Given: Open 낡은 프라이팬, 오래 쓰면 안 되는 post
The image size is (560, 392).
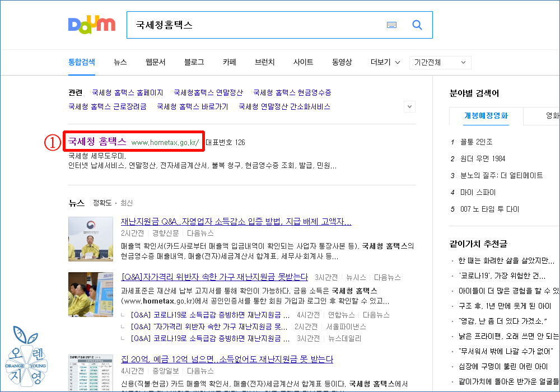Looking at the screenshot, I should click(508, 337).
